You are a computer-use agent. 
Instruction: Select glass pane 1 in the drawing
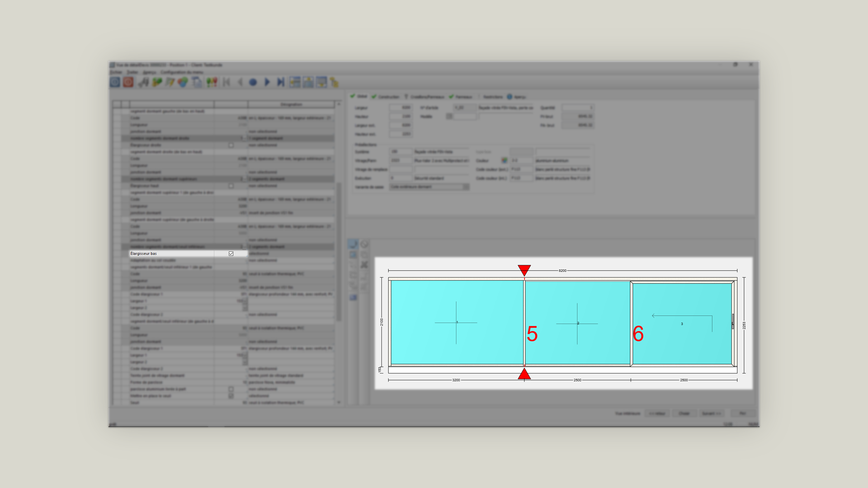(457, 322)
